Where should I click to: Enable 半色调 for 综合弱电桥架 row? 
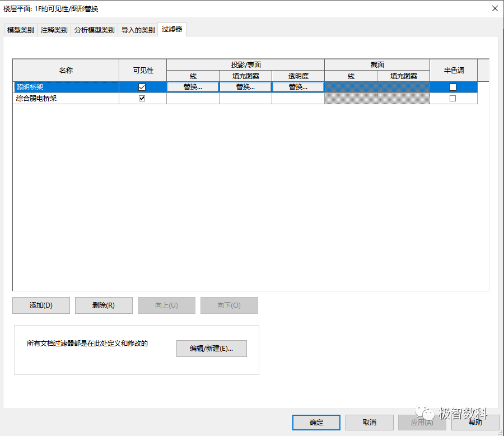tap(452, 98)
